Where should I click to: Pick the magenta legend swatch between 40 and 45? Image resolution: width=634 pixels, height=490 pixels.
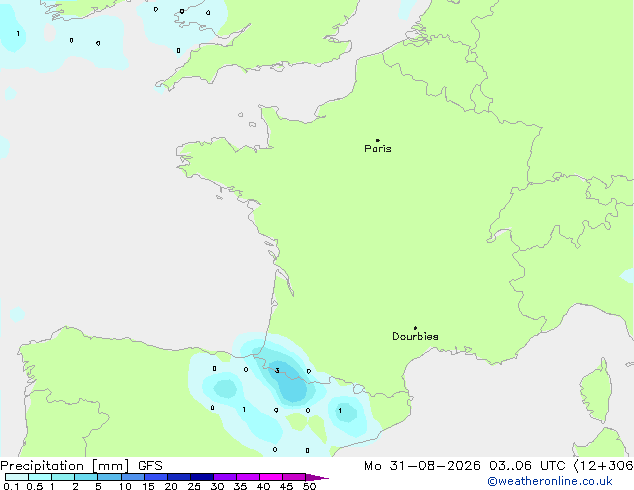pyautogui.click(x=271, y=477)
